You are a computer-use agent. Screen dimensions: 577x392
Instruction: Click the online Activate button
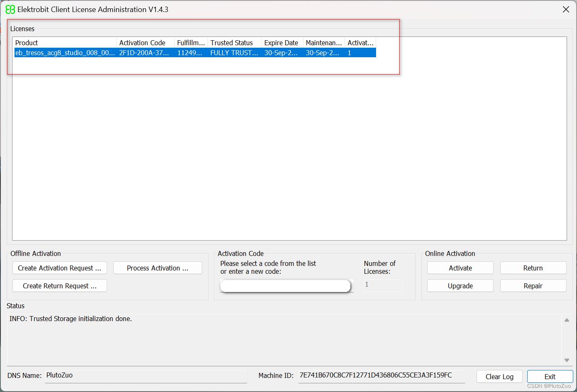(460, 268)
